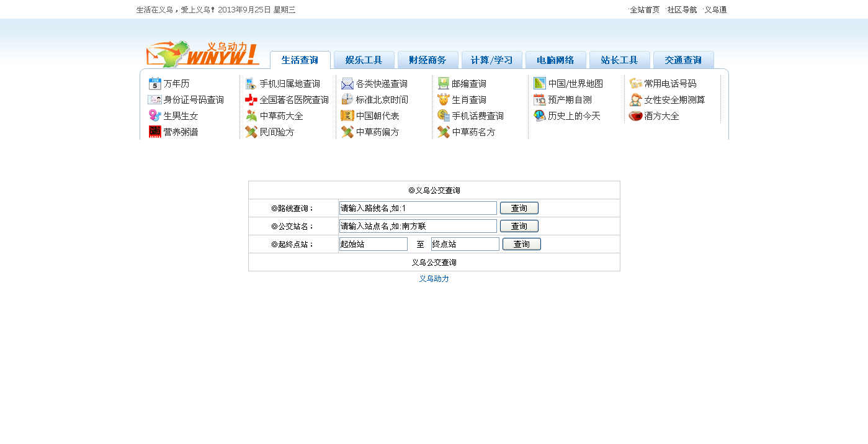Viewport: 868px width, 444px height.
Task: Switch to the 娱乐工具 tab
Action: tap(364, 60)
